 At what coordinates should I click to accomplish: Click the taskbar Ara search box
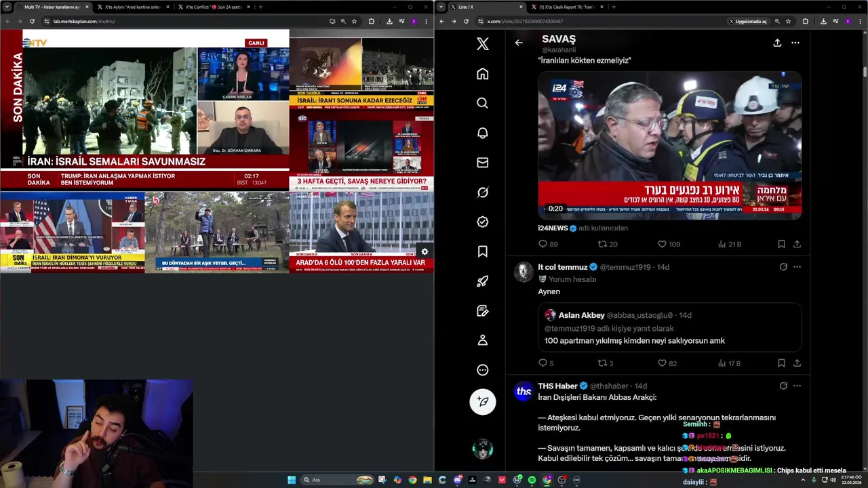click(338, 480)
